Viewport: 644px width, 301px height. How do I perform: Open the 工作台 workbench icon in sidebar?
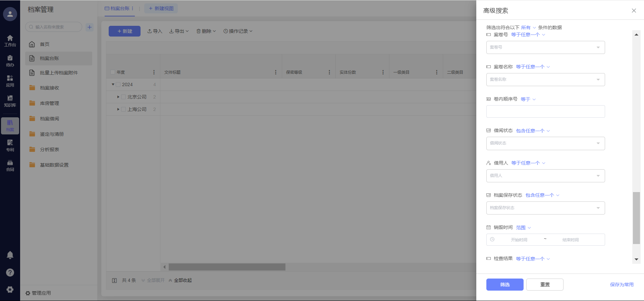pos(10,41)
